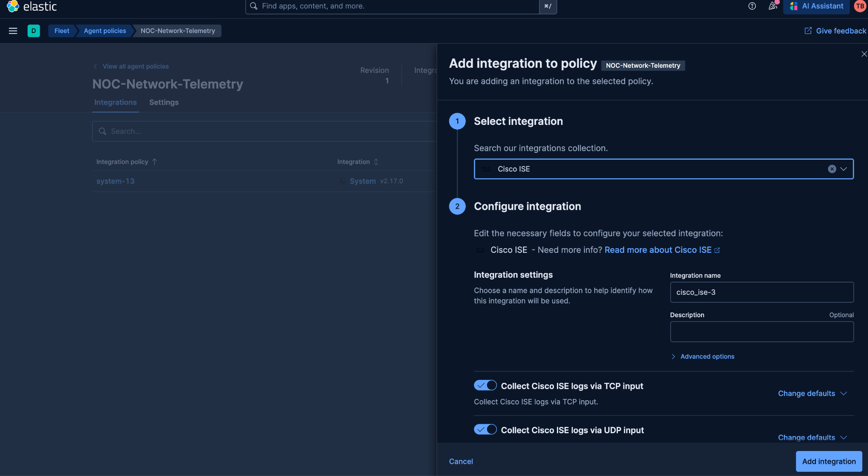Toggle Collect Cisco ISE logs via UDP input

click(485, 429)
